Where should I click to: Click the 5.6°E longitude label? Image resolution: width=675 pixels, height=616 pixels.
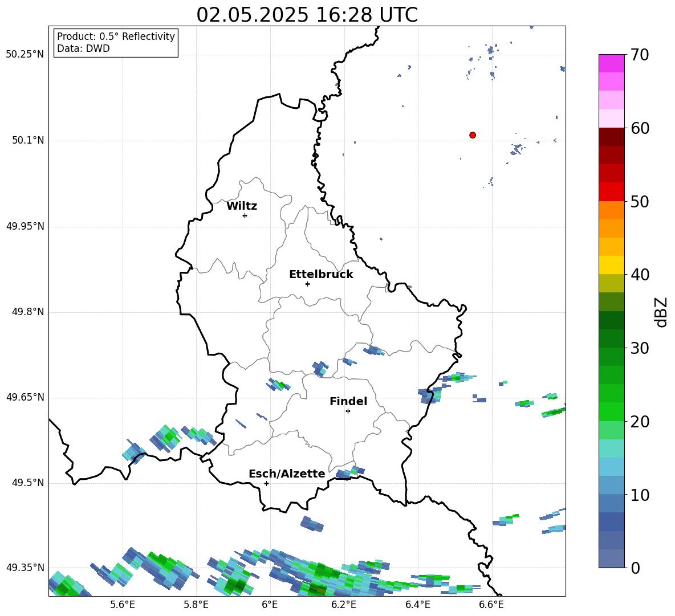coord(123,605)
